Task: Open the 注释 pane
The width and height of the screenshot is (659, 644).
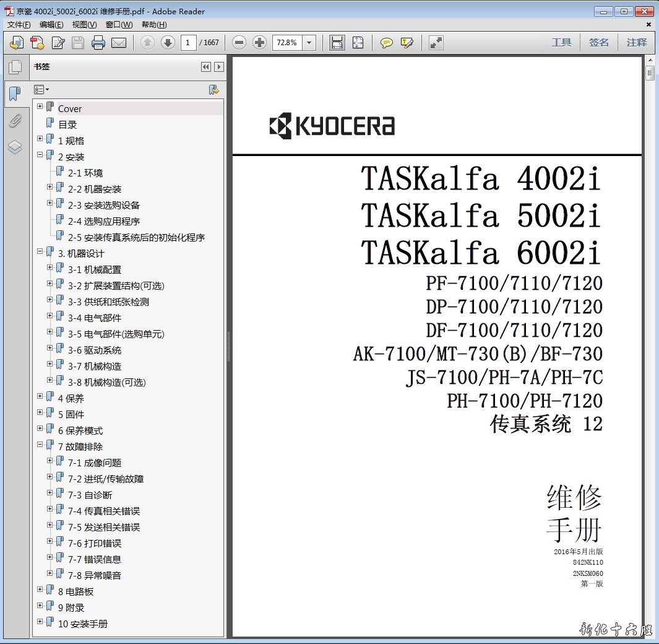Action: (636, 43)
